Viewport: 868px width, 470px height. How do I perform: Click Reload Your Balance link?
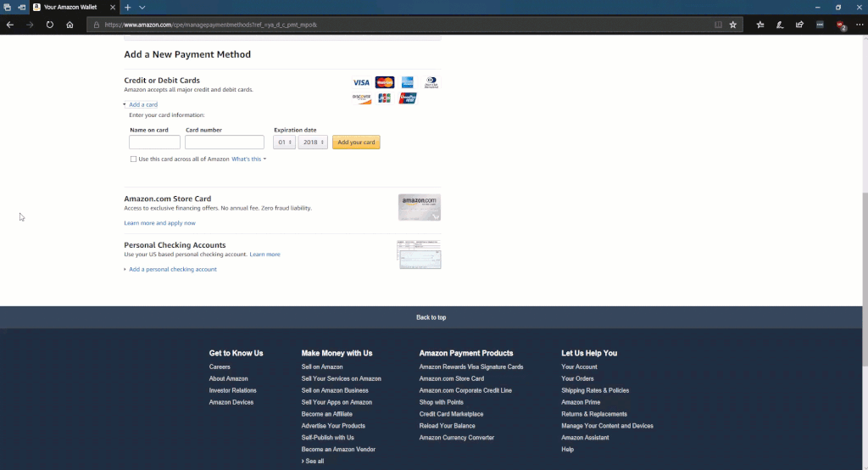click(448, 426)
